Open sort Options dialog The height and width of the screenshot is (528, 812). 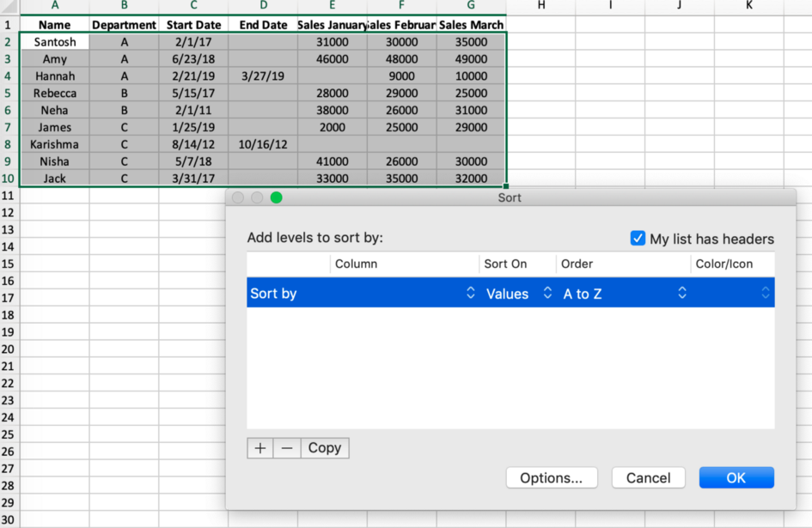coord(552,478)
